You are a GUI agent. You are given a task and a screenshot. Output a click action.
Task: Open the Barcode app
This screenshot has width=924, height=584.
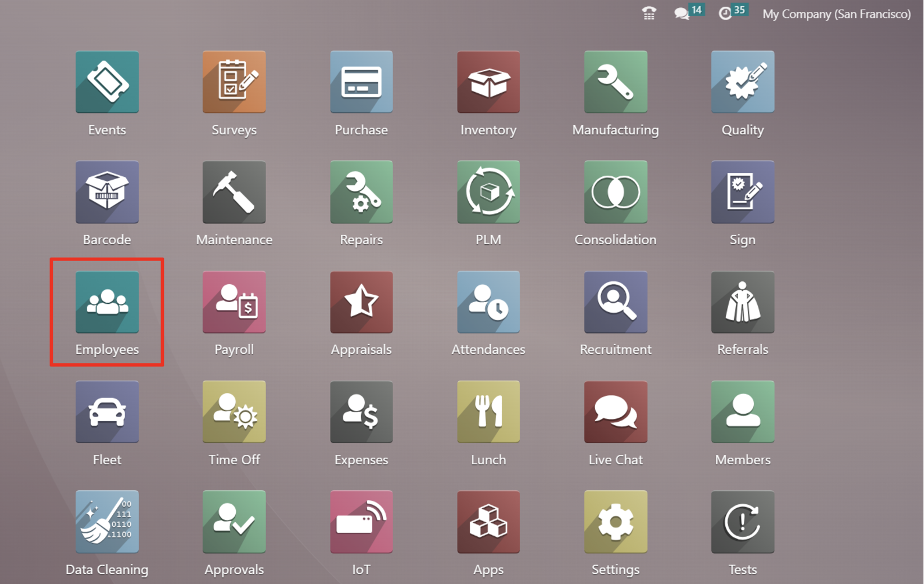pos(107,192)
